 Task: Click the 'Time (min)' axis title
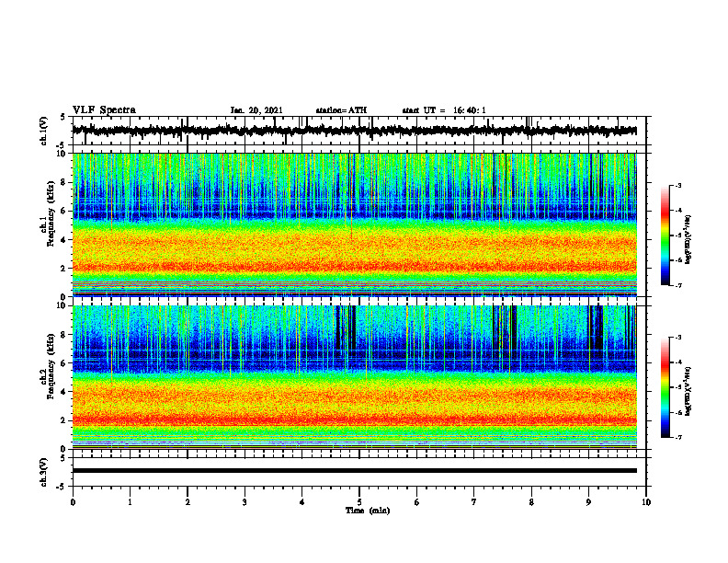[368, 511]
